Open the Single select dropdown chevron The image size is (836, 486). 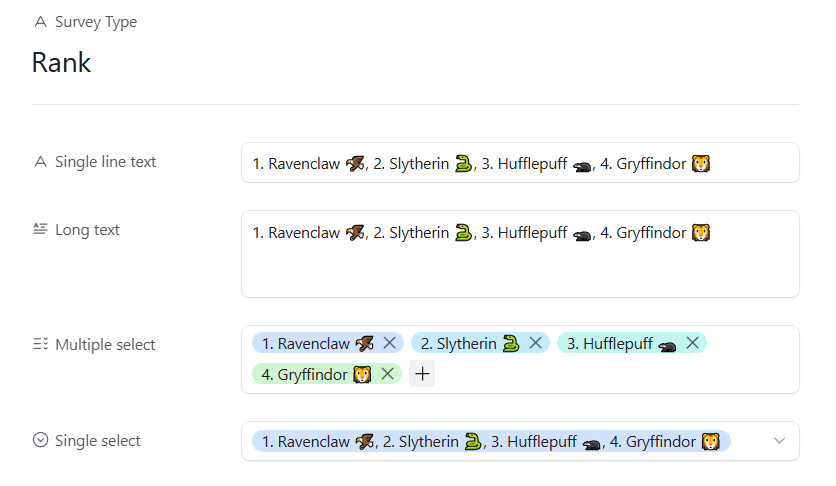click(779, 441)
